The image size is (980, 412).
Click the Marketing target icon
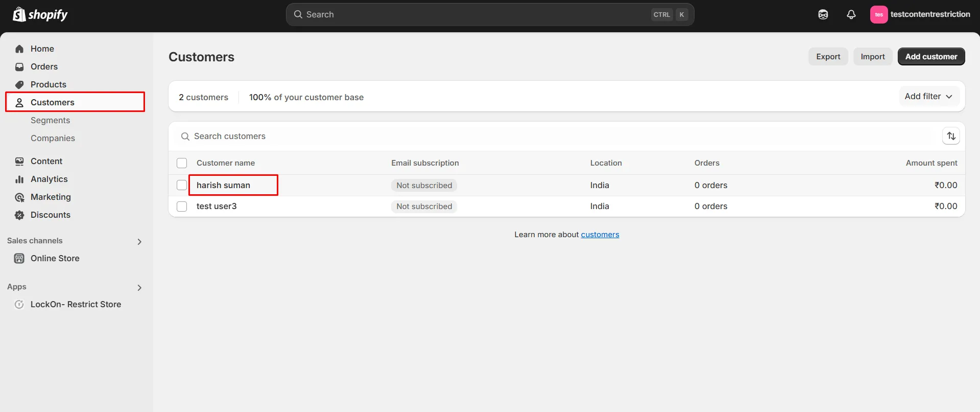19,197
